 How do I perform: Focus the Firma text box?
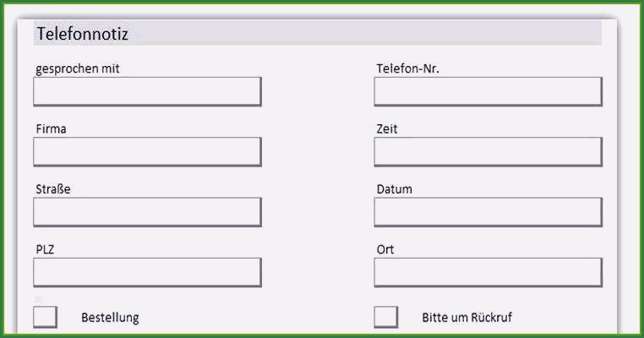tap(147, 152)
